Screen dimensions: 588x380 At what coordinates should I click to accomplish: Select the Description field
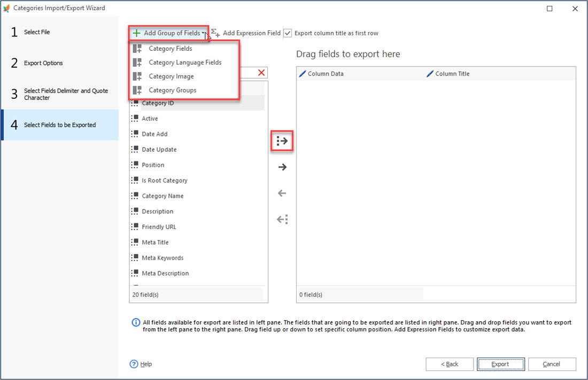(x=197, y=211)
